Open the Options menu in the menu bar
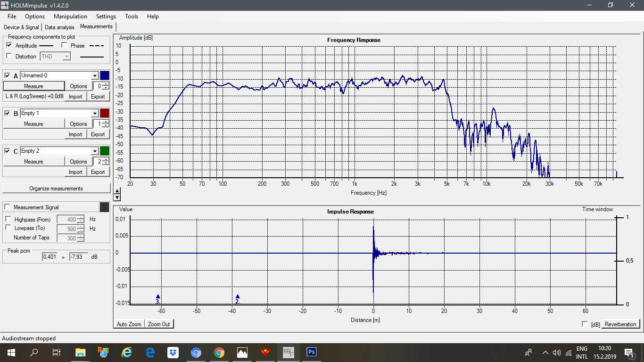Image resolution: width=644 pixels, height=362 pixels. pos(35,16)
